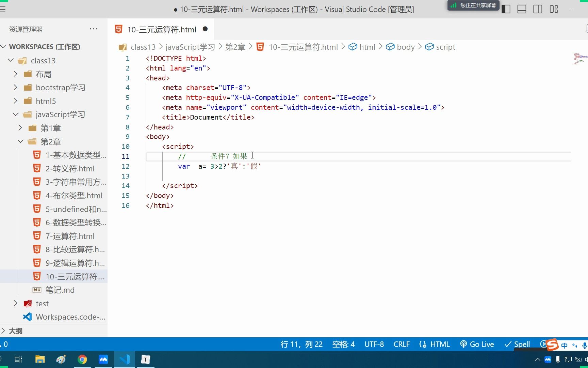Screen dimensions: 588x368
Task: Open the customize layout icon
Action: 554,9
